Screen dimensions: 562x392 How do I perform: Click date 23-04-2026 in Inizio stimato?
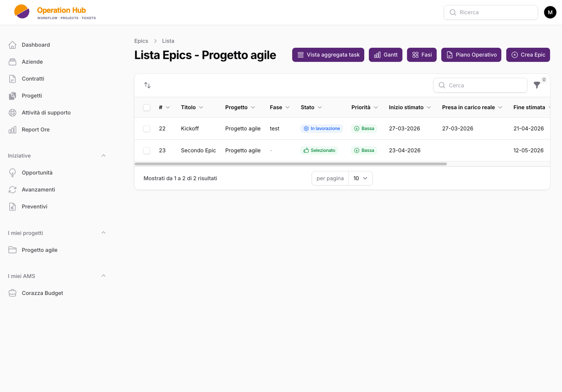point(405,150)
